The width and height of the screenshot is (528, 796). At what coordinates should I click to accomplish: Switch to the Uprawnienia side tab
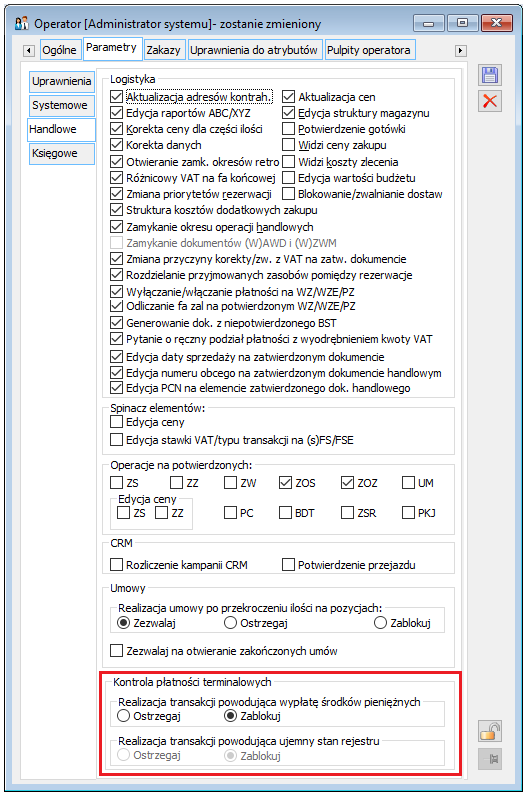[61, 81]
